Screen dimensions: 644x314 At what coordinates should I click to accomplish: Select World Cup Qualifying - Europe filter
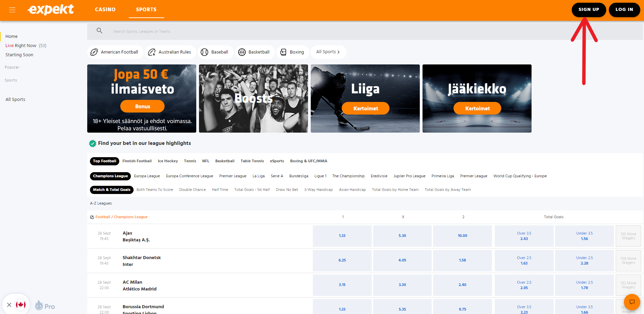point(520,176)
